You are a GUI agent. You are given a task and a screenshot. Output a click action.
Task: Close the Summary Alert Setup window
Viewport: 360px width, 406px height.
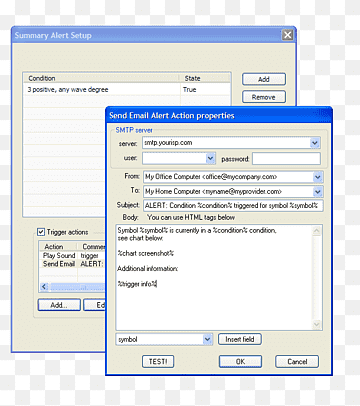click(x=287, y=35)
